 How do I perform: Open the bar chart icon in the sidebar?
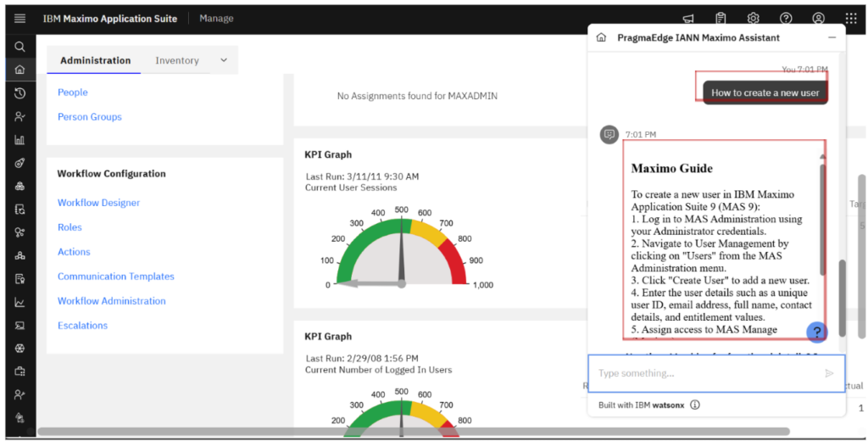20,140
